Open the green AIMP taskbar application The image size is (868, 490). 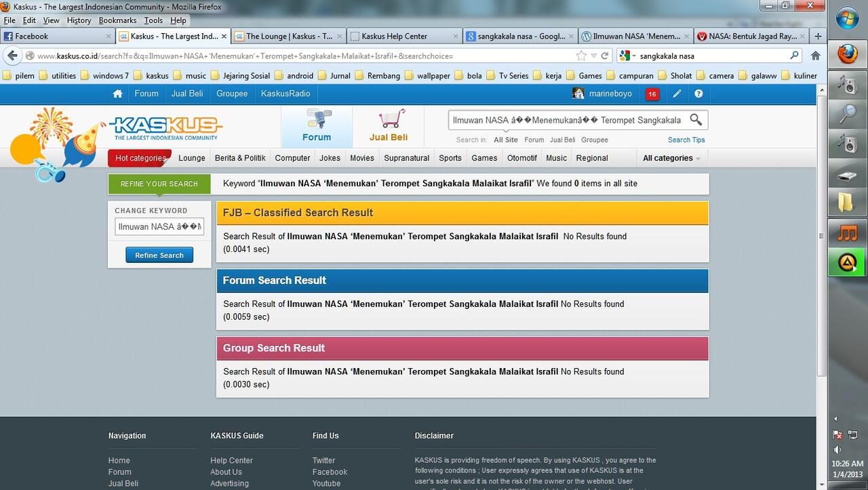pyautogui.click(x=847, y=262)
